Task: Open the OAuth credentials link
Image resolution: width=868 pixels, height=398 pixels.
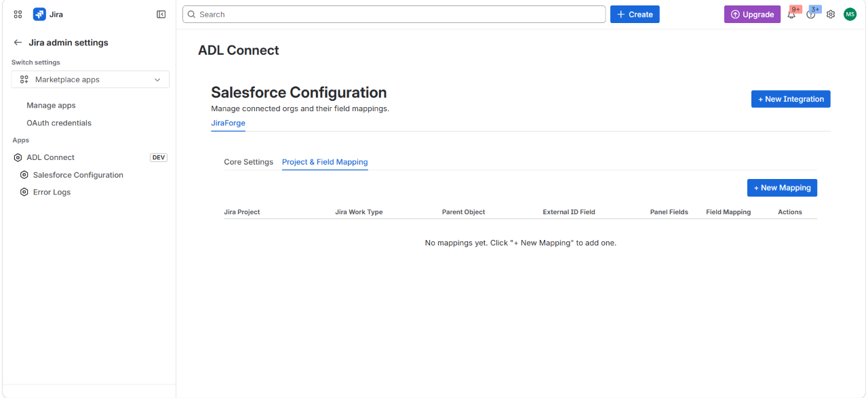Action: click(x=59, y=123)
